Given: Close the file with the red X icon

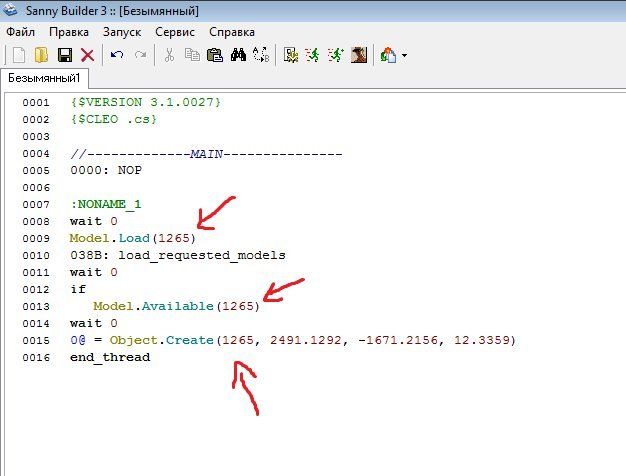Looking at the screenshot, I should (x=87, y=55).
